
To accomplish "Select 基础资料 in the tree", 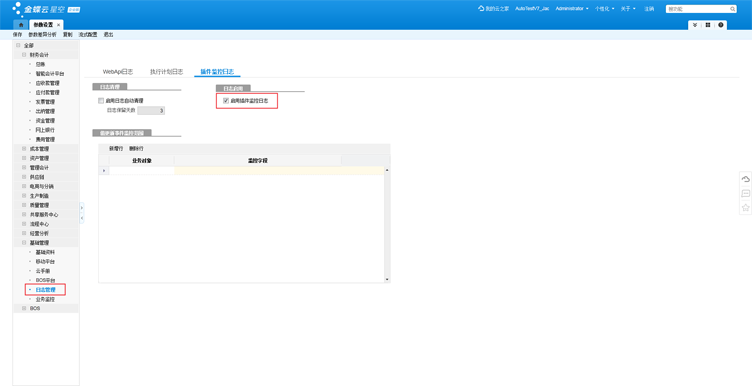I will pos(45,252).
